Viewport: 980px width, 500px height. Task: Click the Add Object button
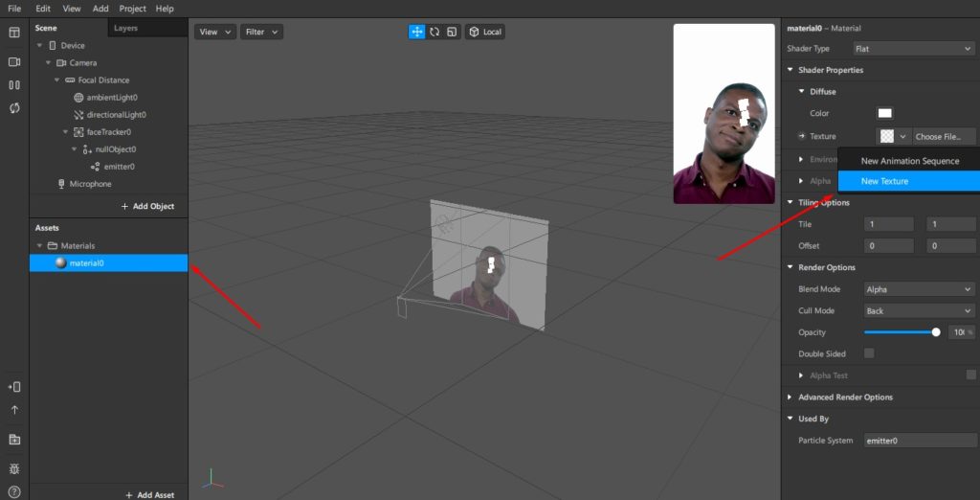[x=147, y=206]
